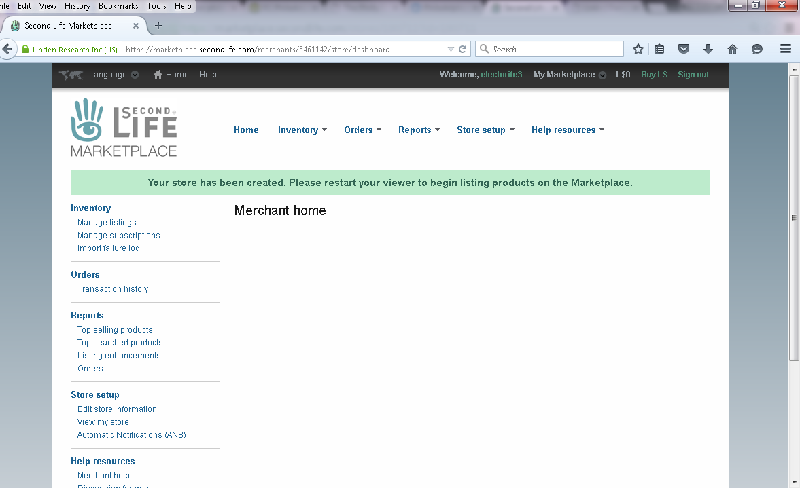Screen dimensions: 800x488
Task: Open the downloads arrow icon
Action: click(708, 49)
